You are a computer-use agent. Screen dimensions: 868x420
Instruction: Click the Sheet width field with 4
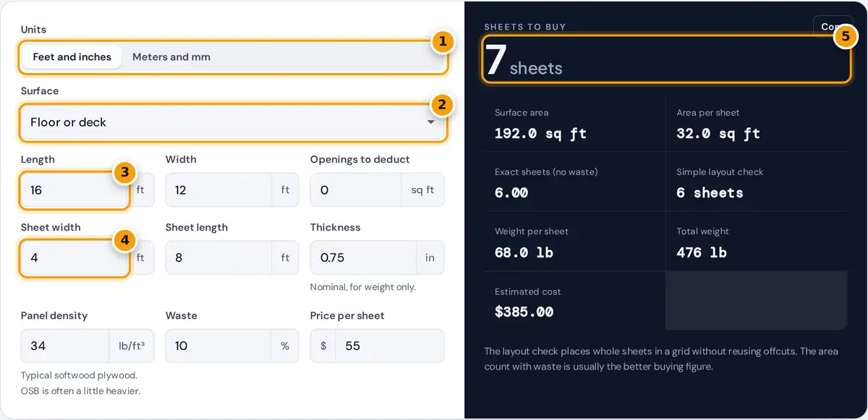click(x=75, y=257)
